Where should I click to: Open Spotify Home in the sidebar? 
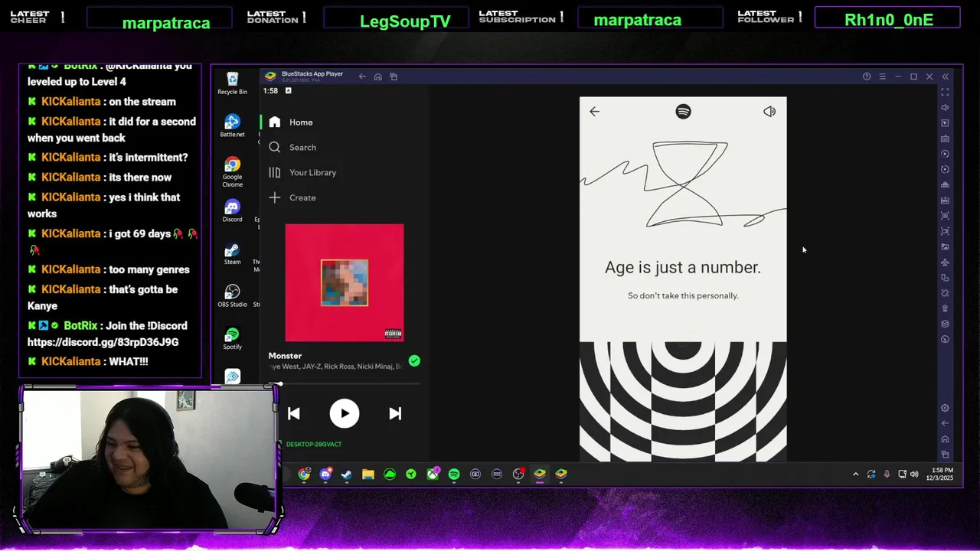click(291, 122)
